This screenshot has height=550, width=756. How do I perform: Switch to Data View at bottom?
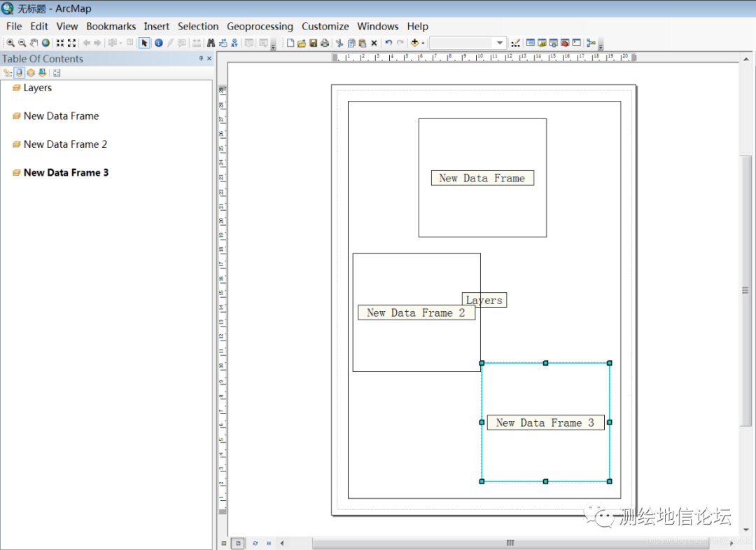tap(224, 543)
